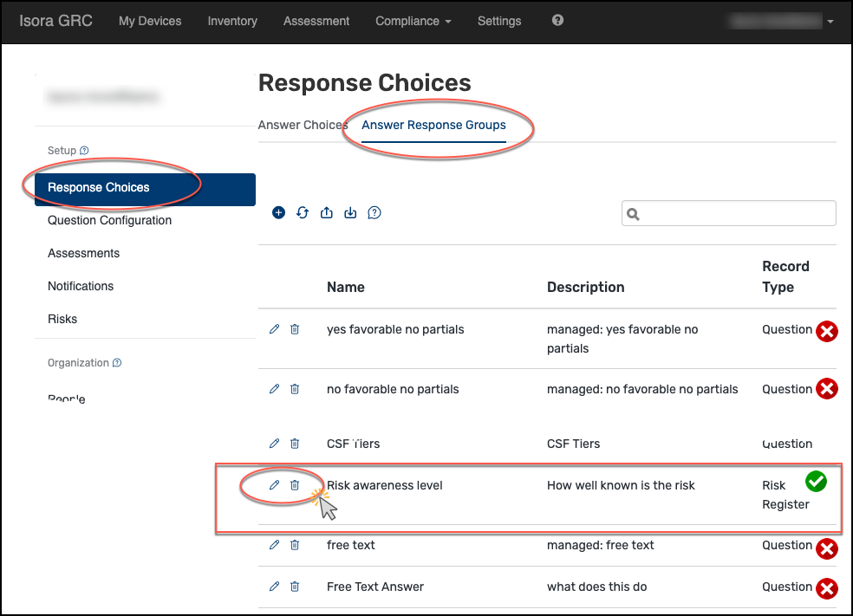Click red X status for yes favorable row
Screen dimensions: 853x616
coord(827,331)
